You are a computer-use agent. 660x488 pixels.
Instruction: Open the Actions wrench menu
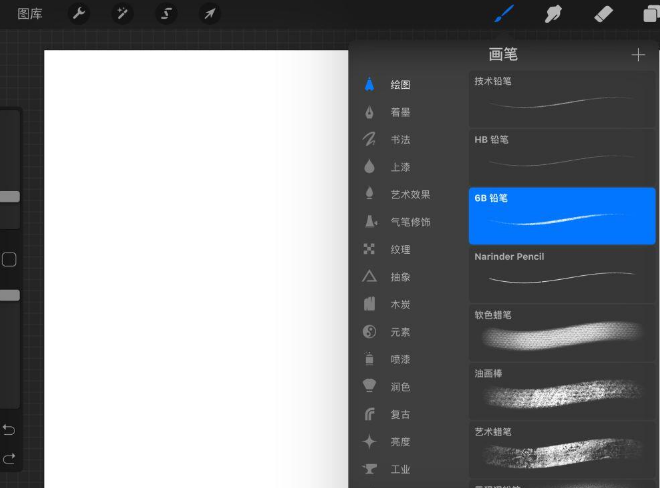click(79, 13)
